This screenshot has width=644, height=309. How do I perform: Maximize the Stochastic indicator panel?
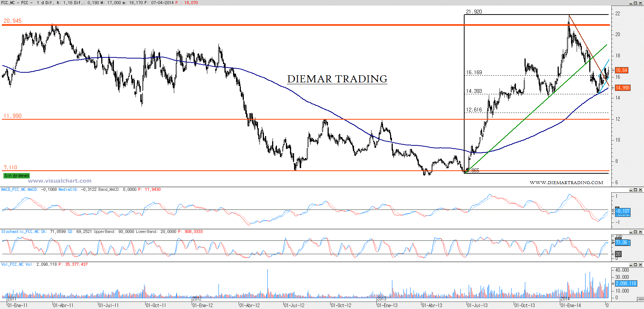[x=636, y=232]
